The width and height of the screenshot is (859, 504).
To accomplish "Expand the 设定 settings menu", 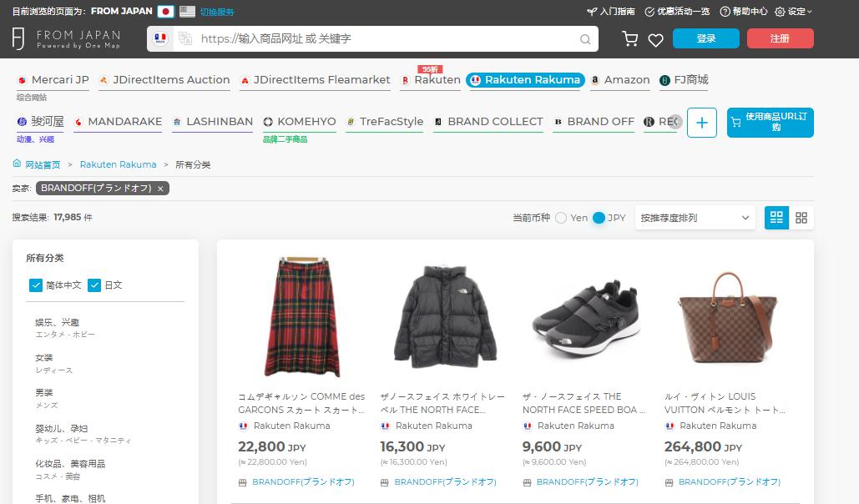I will 793,12.
